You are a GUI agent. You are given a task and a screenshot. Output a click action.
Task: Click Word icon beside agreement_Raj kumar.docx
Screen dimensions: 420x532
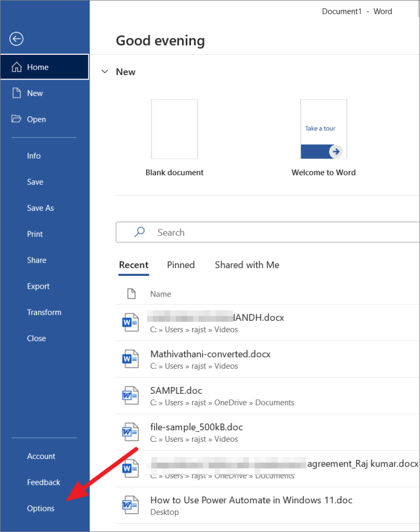131,468
